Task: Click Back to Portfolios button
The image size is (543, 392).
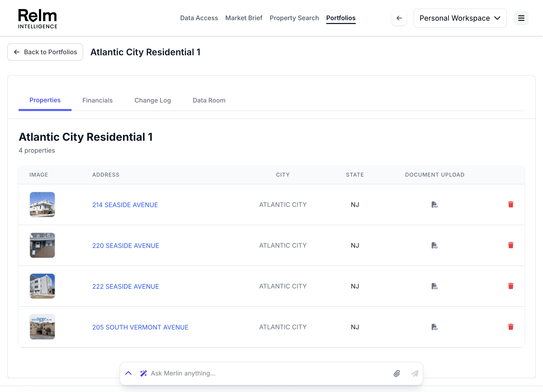Action: [x=45, y=52]
